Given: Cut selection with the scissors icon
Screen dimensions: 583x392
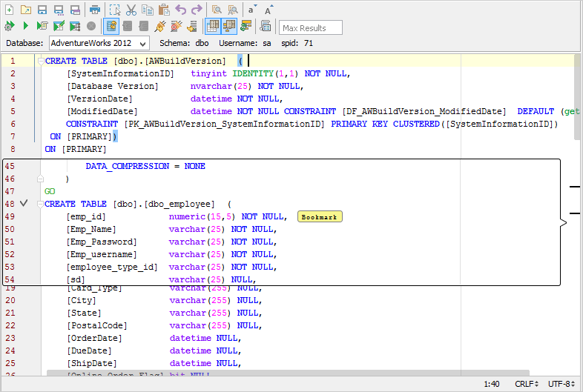Looking at the screenshot, I should (x=131, y=10).
